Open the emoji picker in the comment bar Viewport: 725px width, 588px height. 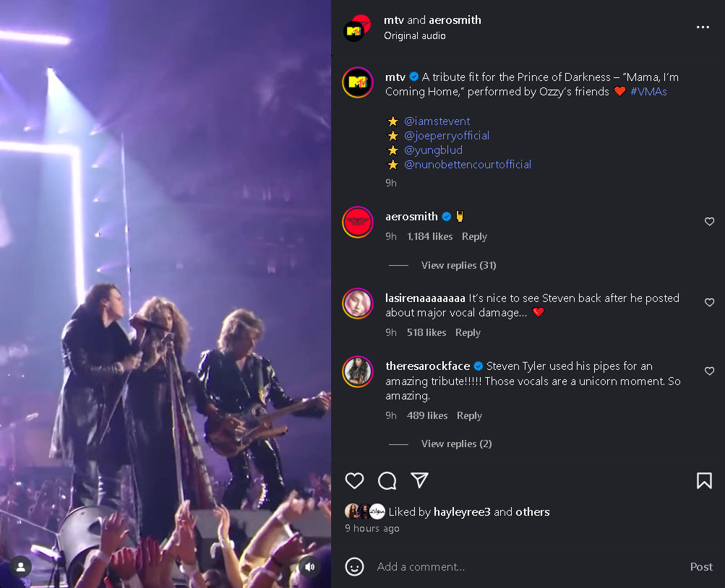[x=354, y=566]
